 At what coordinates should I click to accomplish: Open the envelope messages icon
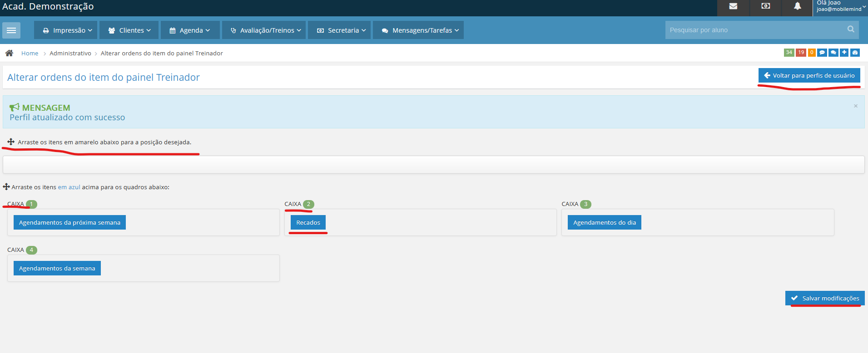tap(733, 6)
